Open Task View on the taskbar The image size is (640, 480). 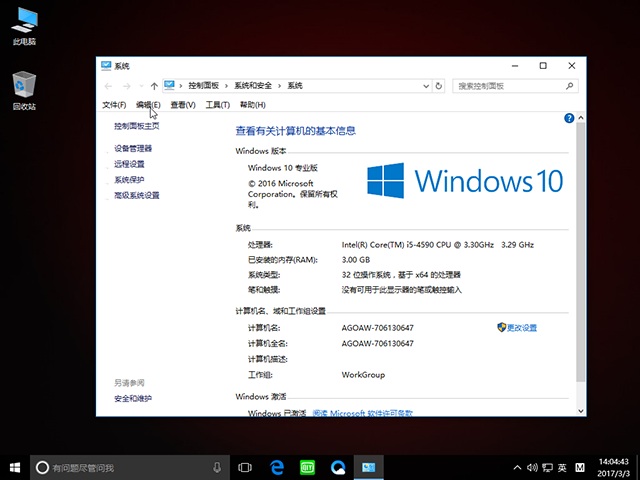245,467
